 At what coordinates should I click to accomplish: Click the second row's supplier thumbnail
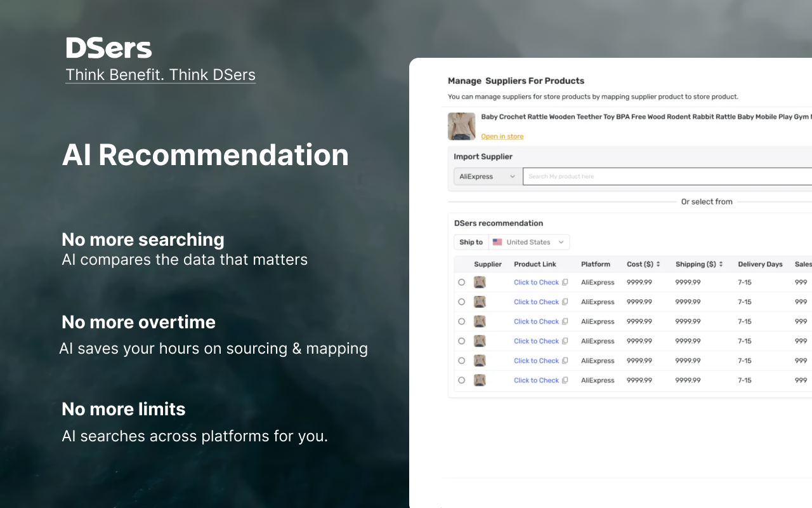[x=480, y=302]
